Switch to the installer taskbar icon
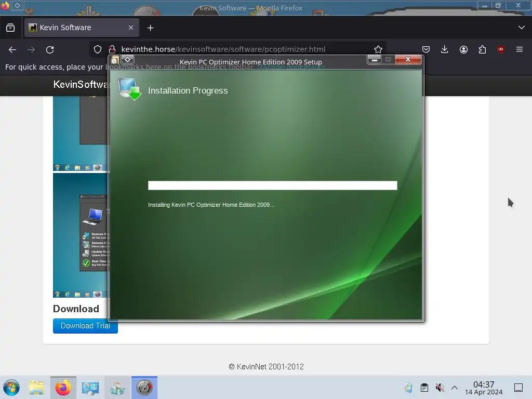This screenshot has height=399, width=532. 144,388
